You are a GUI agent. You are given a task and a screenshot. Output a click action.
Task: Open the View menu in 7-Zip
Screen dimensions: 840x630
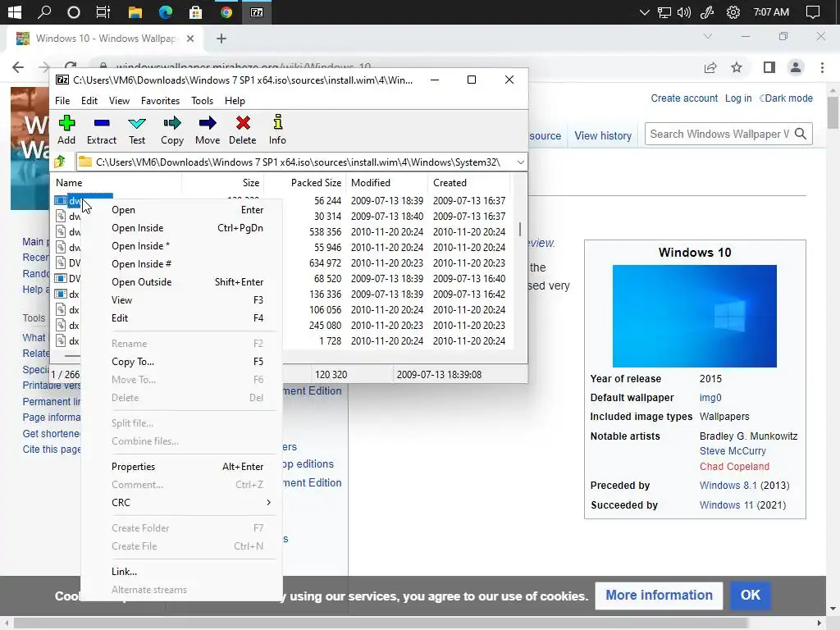pos(119,101)
